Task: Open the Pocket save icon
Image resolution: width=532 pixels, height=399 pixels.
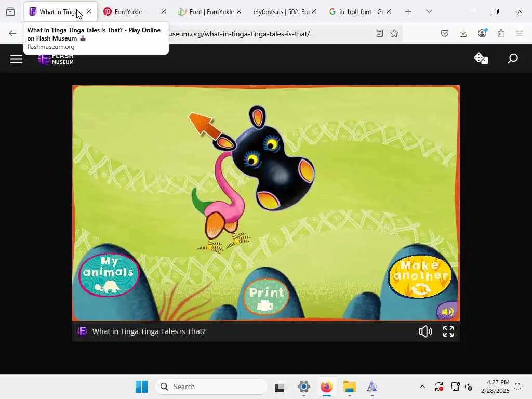Action: (445, 33)
